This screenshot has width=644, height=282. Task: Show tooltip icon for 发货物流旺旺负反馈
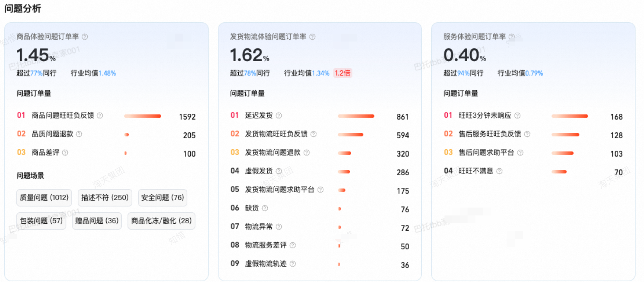click(313, 134)
